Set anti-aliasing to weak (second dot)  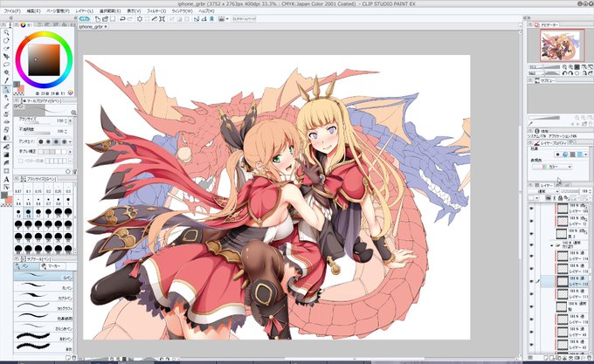49,141
